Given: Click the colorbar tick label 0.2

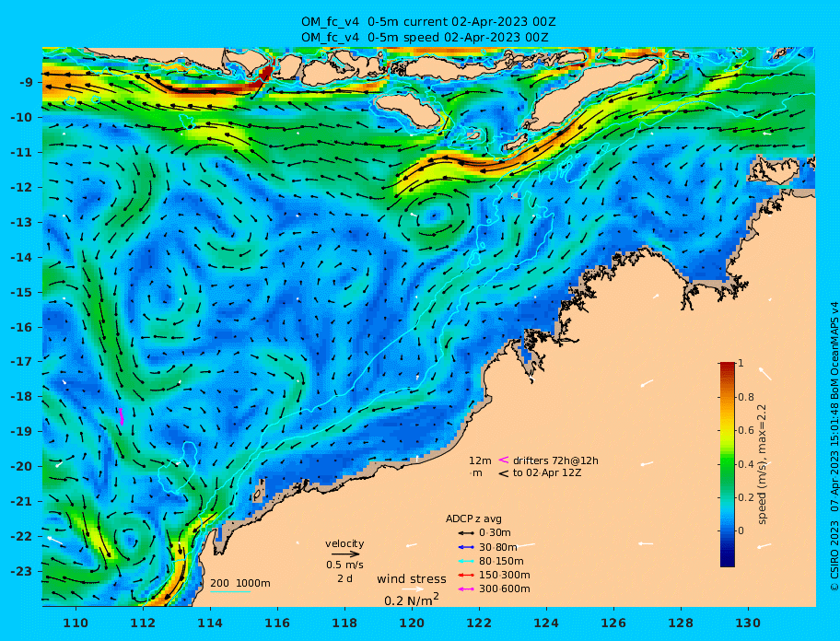Looking at the screenshot, I should 746,497.
